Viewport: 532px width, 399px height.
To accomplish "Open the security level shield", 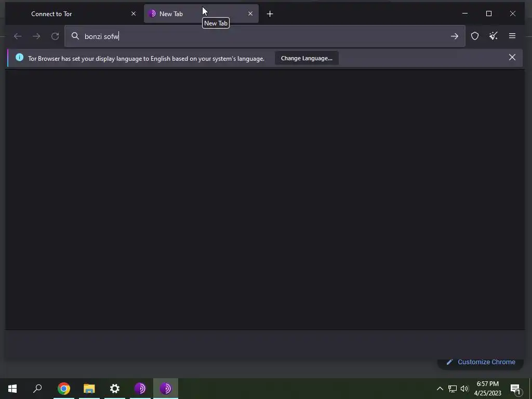I will (x=475, y=36).
